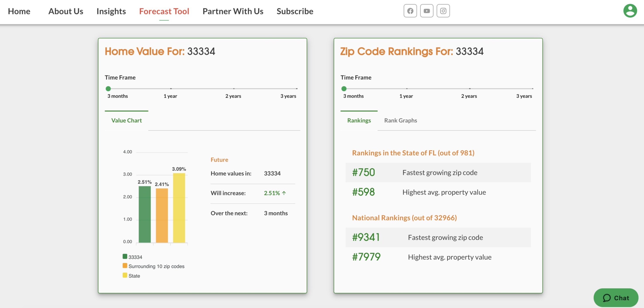Image resolution: width=644 pixels, height=308 pixels.
Task: Open the YouTube social icon
Action: (x=427, y=11)
